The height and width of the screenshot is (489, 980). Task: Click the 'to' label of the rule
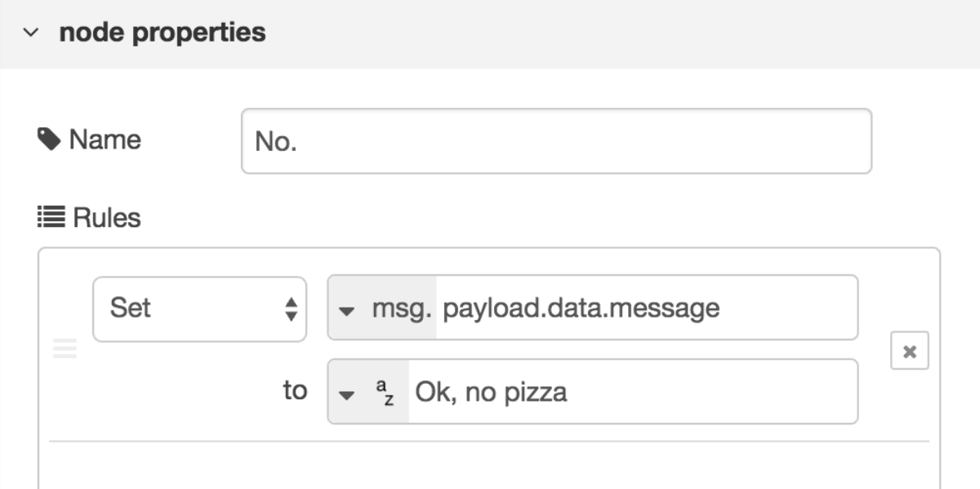(295, 391)
